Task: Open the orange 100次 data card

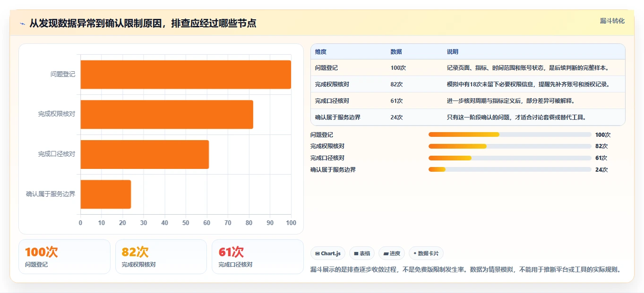Action: point(64,257)
